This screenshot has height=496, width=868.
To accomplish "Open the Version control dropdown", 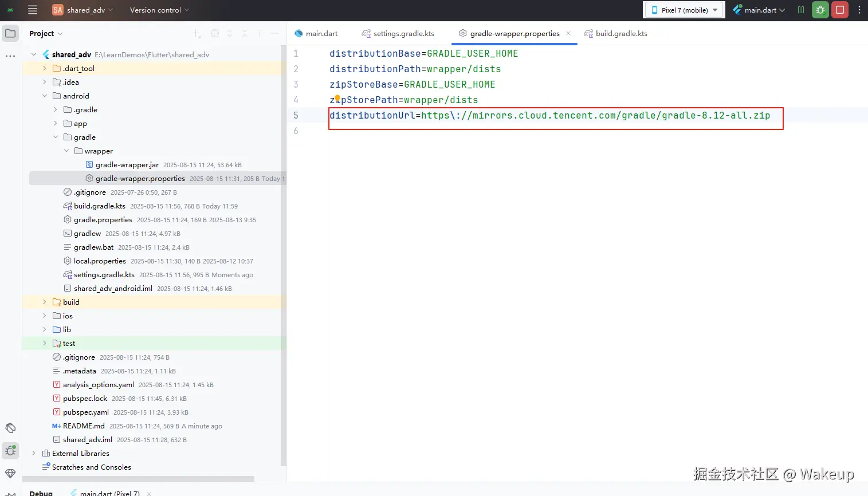I will 159,10.
